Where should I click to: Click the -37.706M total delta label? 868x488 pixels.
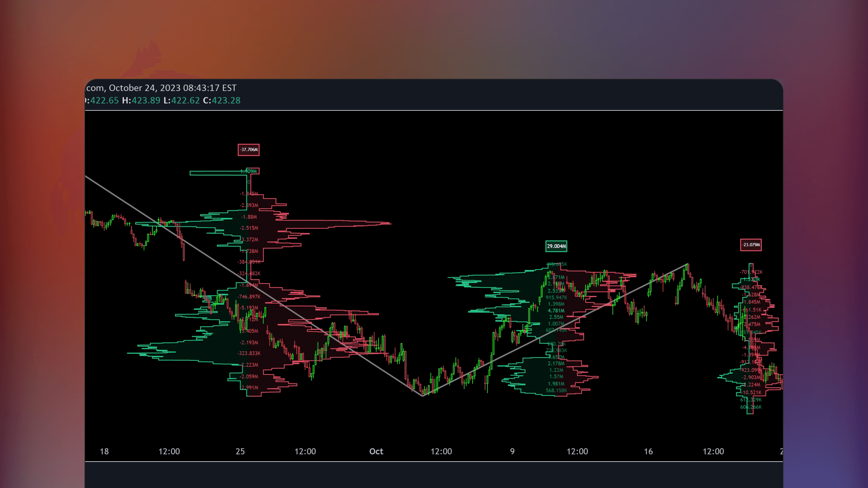coord(249,150)
